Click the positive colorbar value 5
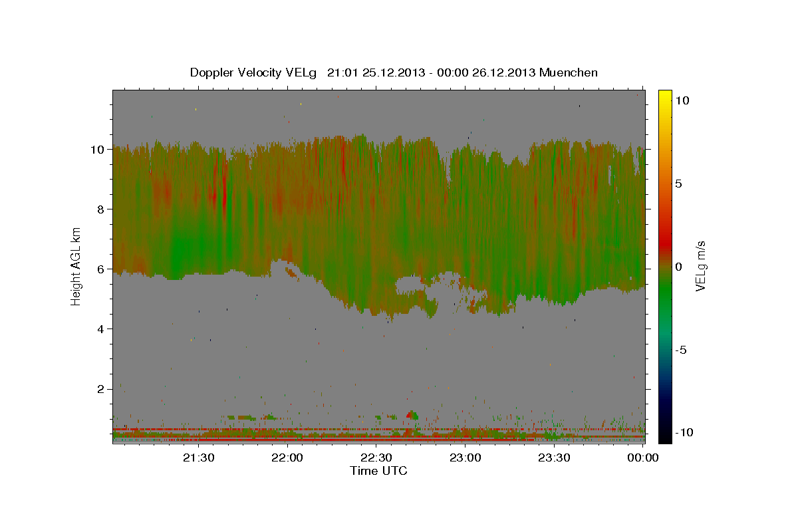798x532 pixels. click(x=679, y=183)
